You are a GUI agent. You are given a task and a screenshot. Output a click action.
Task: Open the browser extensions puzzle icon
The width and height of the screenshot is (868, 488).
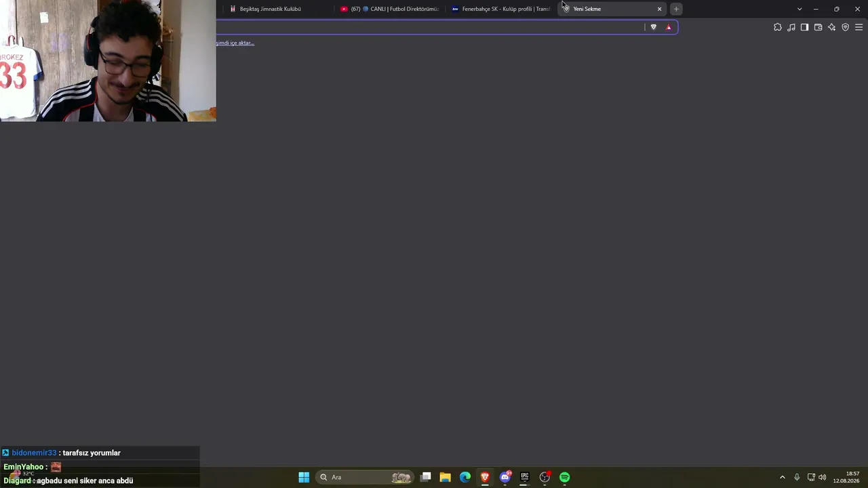pos(778,27)
